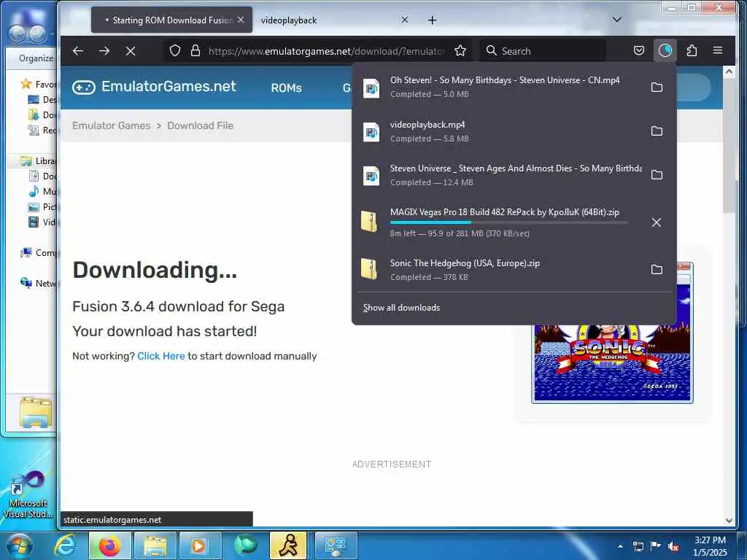The image size is (747, 560).
Task: Open the videoplayback.mp4 download entry
Action: 500,131
